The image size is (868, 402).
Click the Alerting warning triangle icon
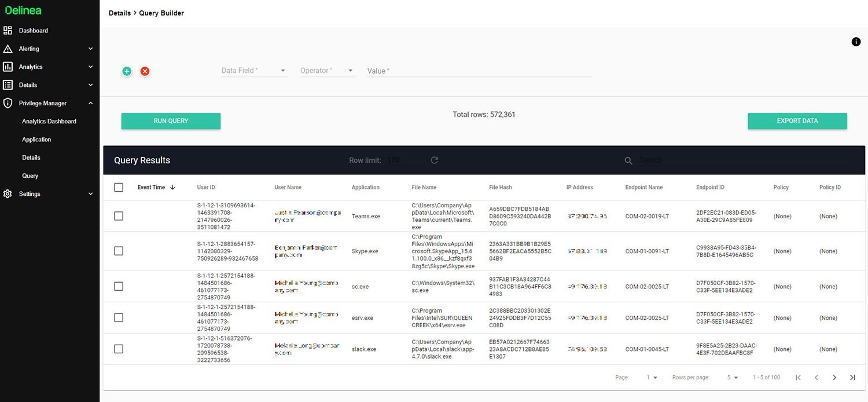(8, 49)
